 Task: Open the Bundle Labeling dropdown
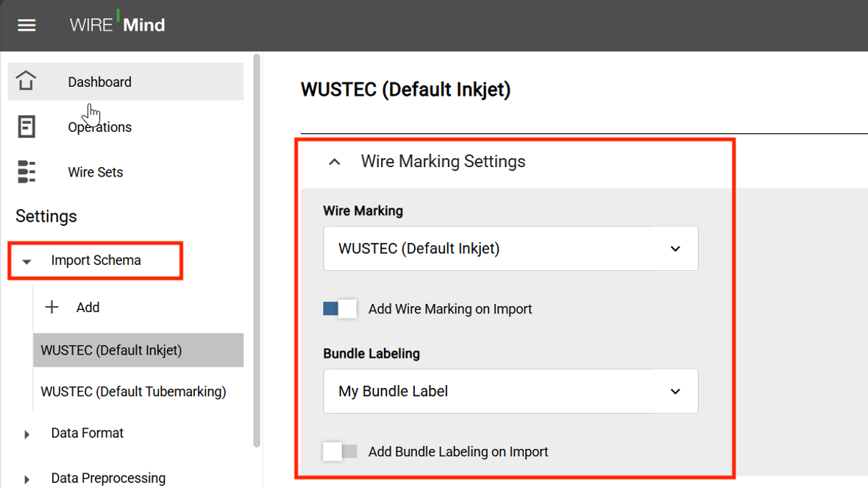pos(511,391)
